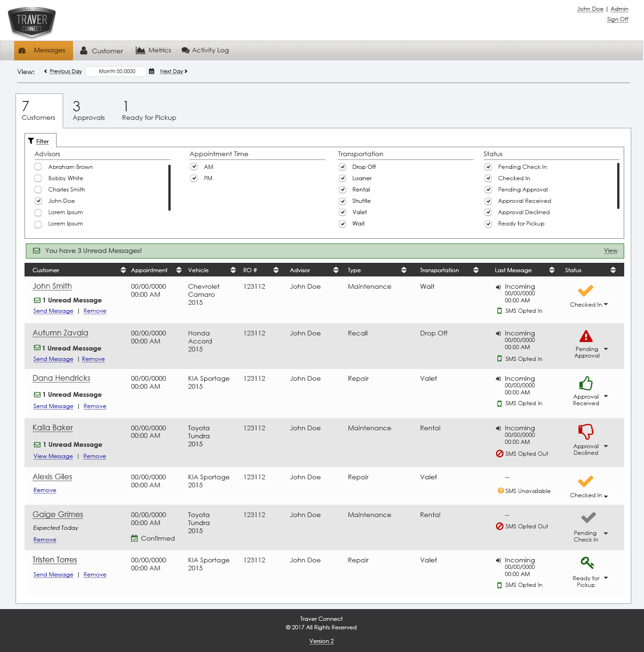Click the sort arrows on Customer column
The width and height of the screenshot is (644, 652).
coord(123,270)
